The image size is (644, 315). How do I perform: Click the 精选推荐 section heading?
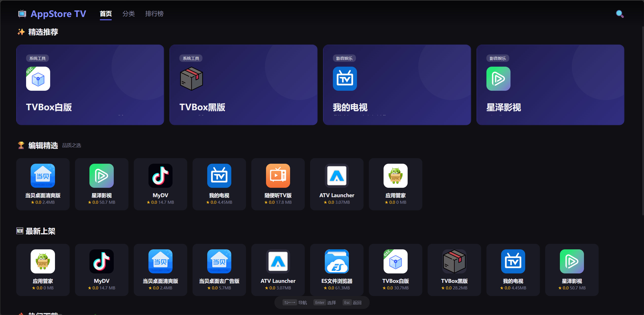pyautogui.click(x=43, y=32)
